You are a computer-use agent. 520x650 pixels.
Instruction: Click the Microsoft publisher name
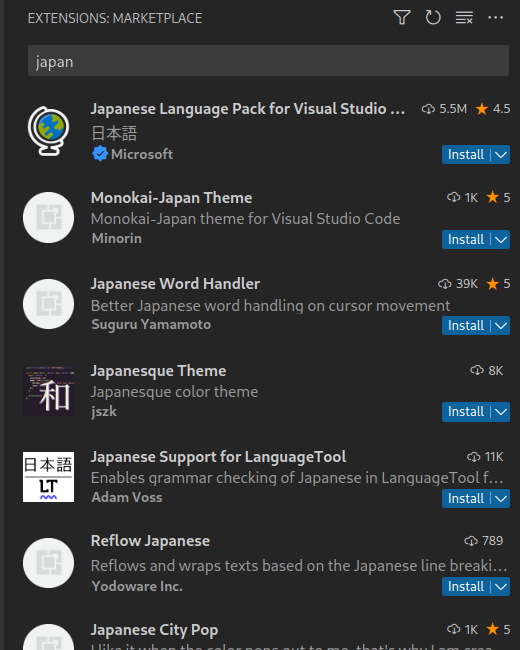point(142,154)
